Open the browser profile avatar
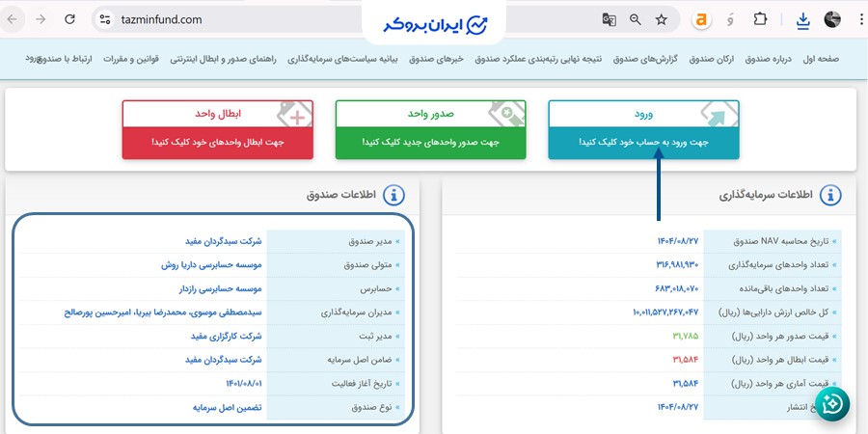 (832, 20)
